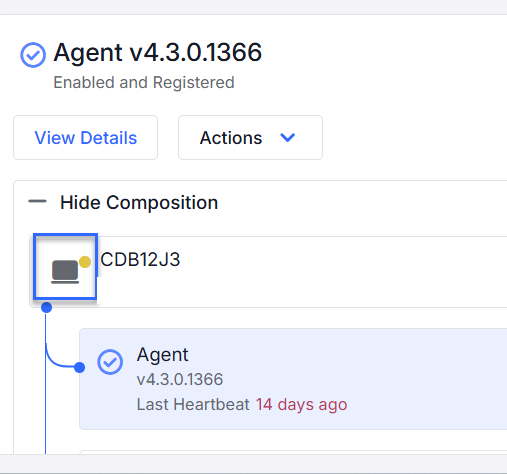507x474 pixels.
Task: Click the laptop device icon for CDB12J3
Action: click(65, 272)
